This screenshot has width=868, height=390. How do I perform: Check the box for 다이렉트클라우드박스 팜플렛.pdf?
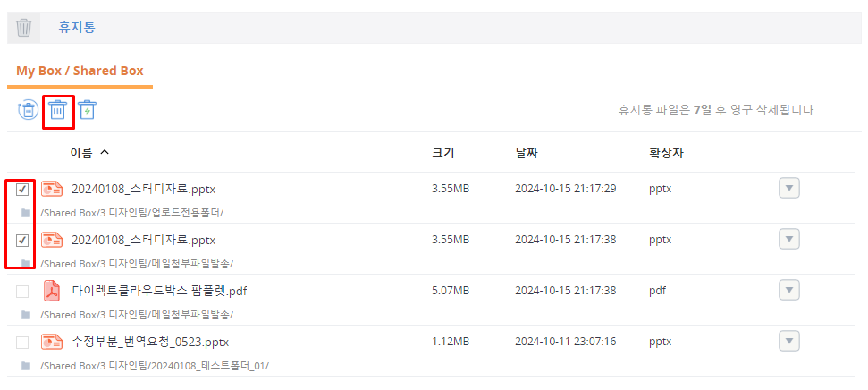(x=22, y=292)
